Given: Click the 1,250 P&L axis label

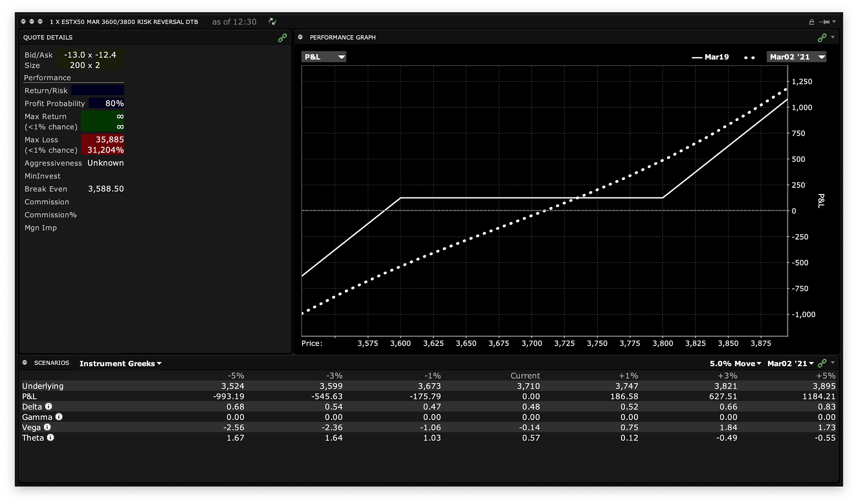Looking at the screenshot, I should tap(802, 81).
